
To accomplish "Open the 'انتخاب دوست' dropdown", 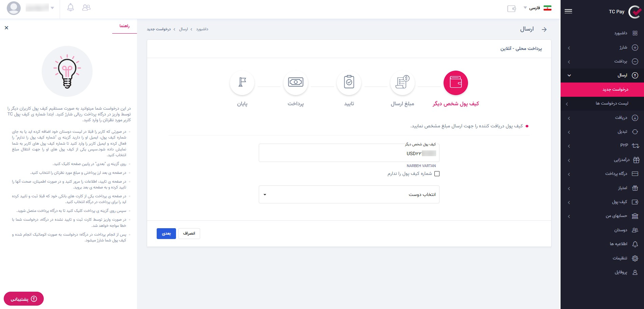I will pos(349,195).
